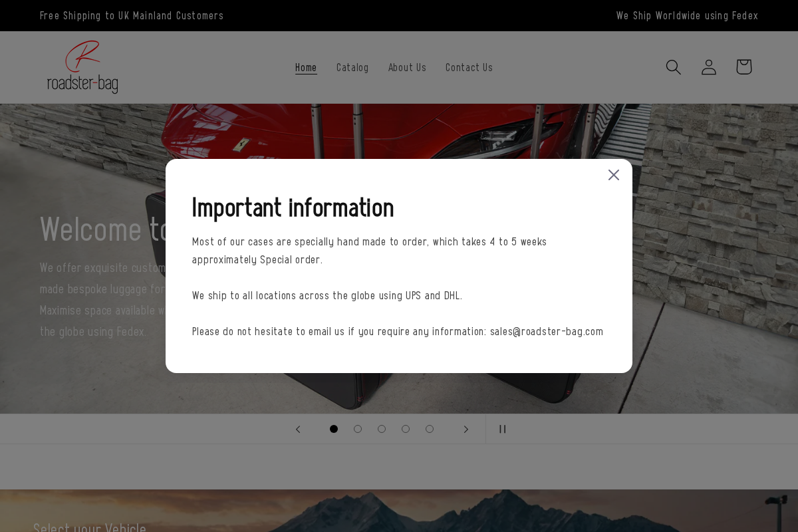Click the roadster-bag logo
The width and height of the screenshot is (798, 532).
82,67
